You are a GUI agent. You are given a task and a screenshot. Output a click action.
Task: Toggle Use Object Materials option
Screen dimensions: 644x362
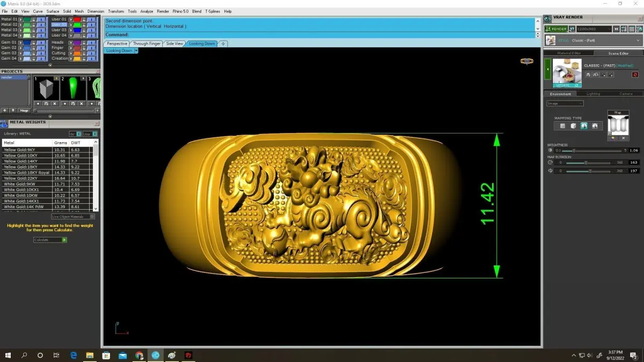(73, 217)
